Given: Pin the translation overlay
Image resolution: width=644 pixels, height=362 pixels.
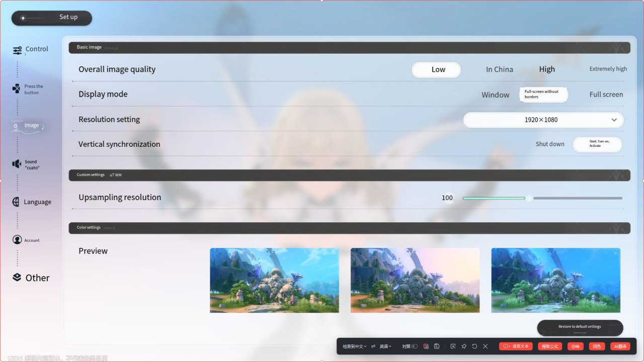Looking at the screenshot, I should 464,346.
